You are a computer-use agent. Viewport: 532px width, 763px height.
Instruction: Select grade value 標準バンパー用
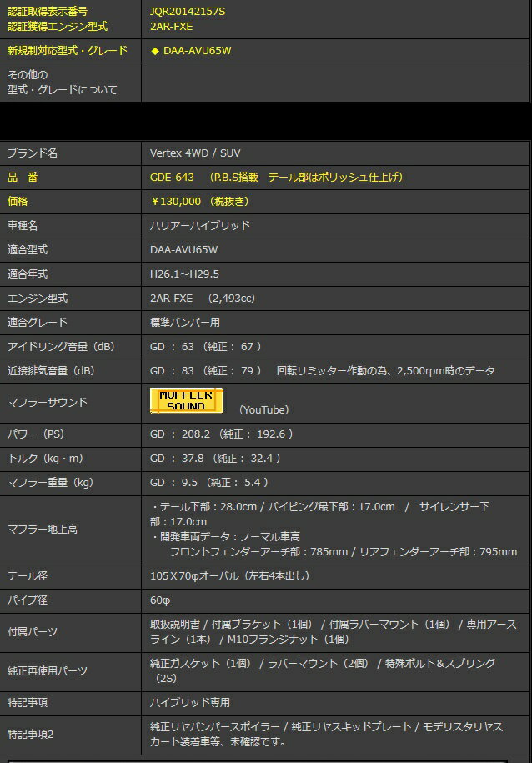click(185, 322)
